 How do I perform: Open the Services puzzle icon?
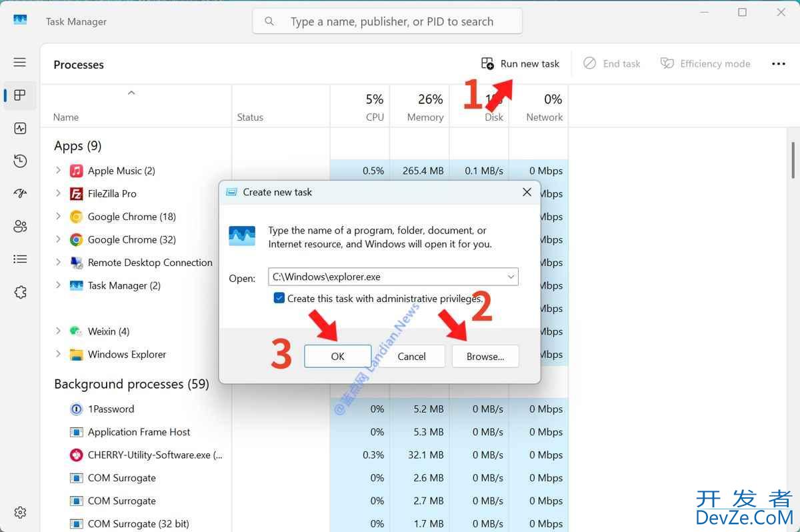coord(20,292)
